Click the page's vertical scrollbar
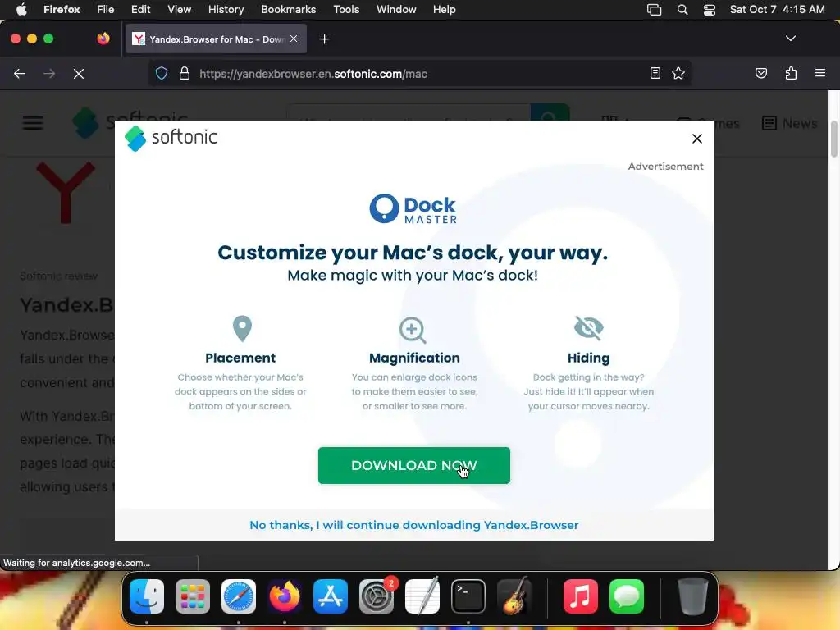 click(833, 139)
